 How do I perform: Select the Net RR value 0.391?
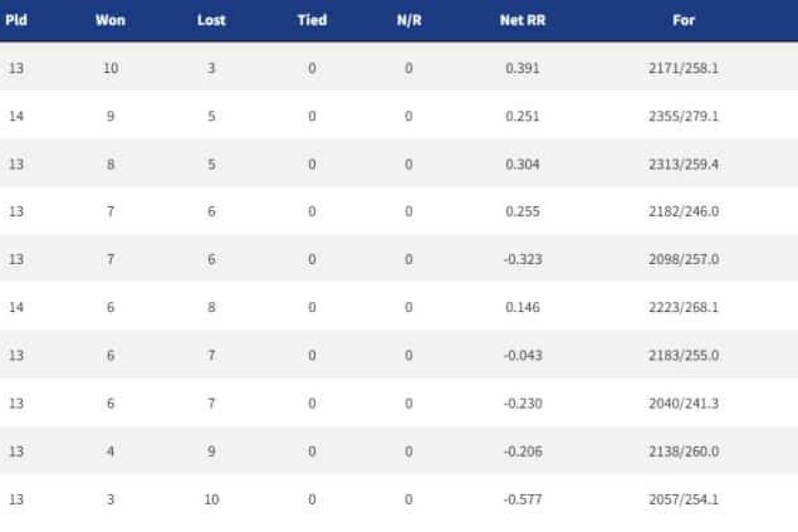(523, 68)
